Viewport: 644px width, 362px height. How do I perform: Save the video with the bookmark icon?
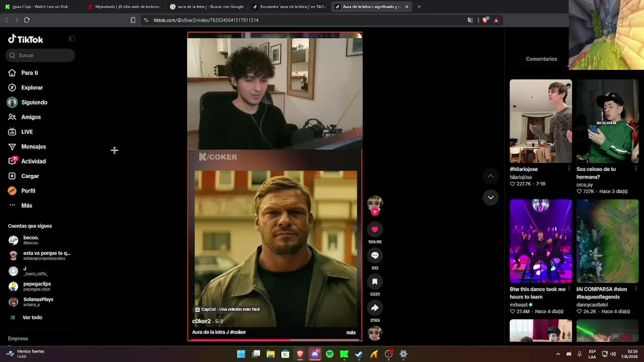point(375,282)
